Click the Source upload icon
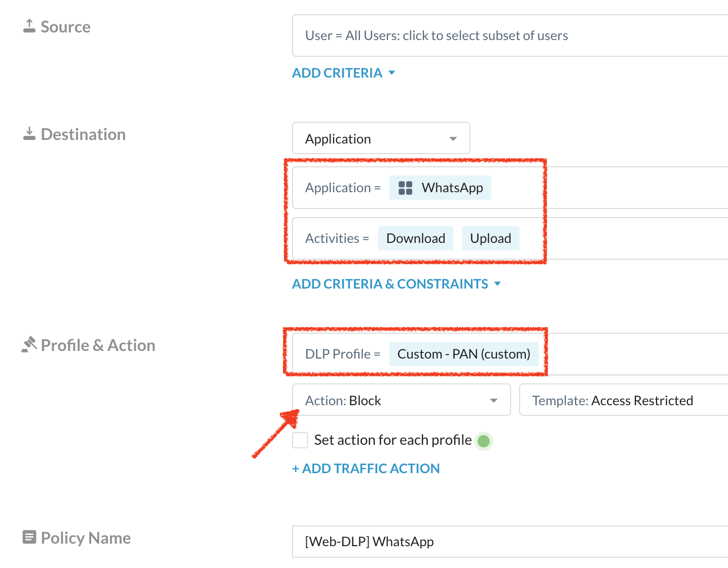 (29, 26)
